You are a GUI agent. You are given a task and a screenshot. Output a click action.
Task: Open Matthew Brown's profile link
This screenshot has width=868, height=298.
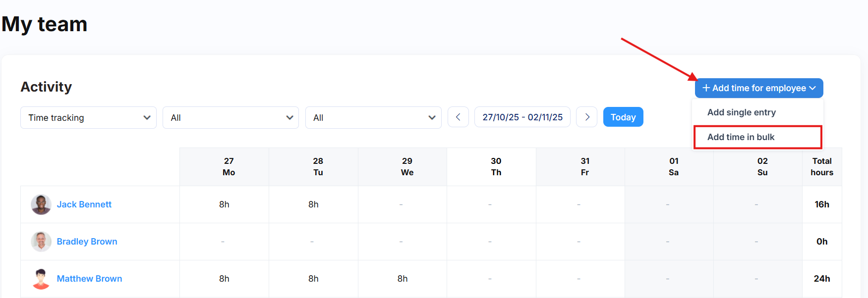(90, 279)
